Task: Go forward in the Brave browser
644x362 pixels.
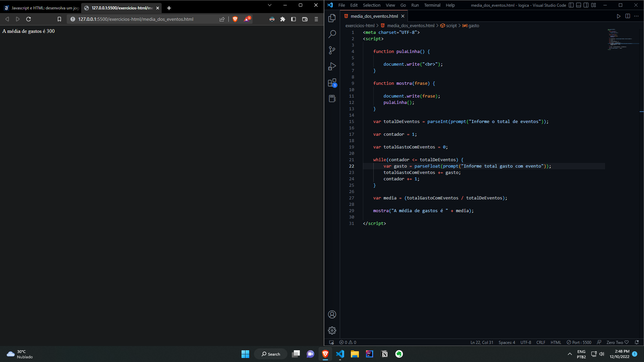Action: (18, 19)
